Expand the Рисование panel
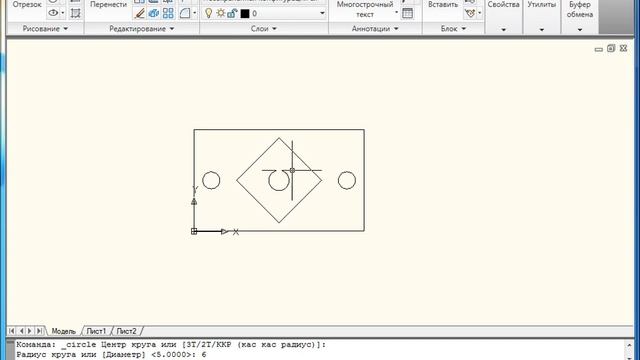 pyautogui.click(x=45, y=29)
